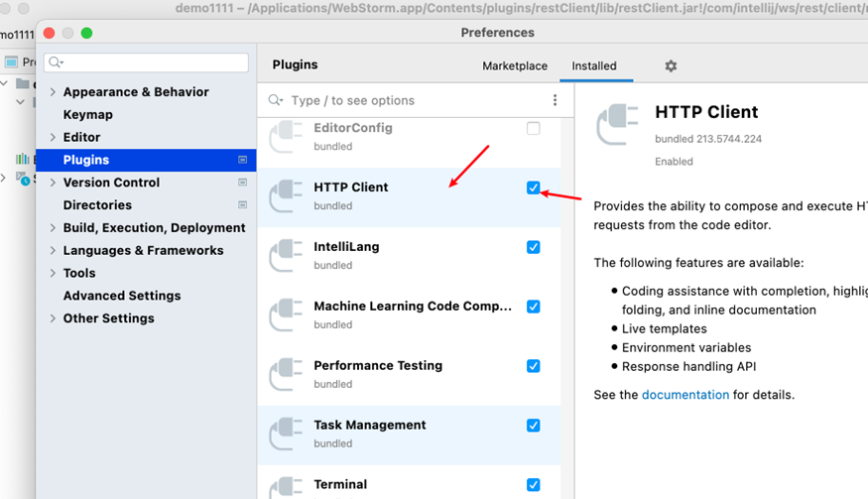868x499 pixels.
Task: Select the Terminal plugin name
Action: (340, 484)
